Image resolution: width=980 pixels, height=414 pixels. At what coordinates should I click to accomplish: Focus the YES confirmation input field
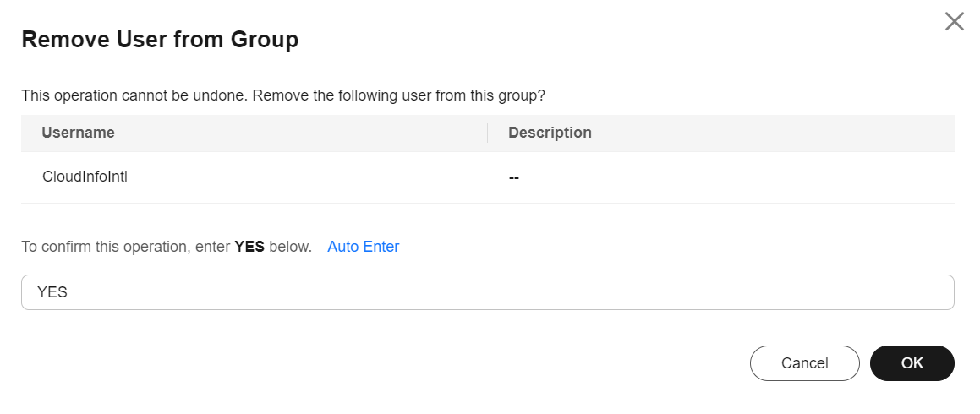(487, 292)
